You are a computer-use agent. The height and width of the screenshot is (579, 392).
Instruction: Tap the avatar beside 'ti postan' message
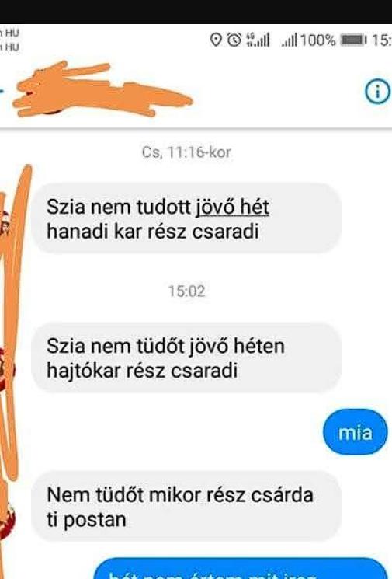6,519
